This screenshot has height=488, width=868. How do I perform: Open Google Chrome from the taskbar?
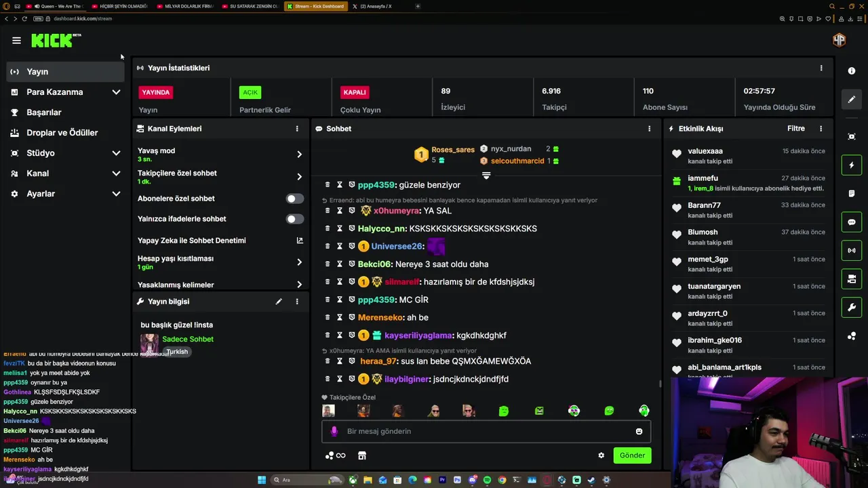point(502,480)
